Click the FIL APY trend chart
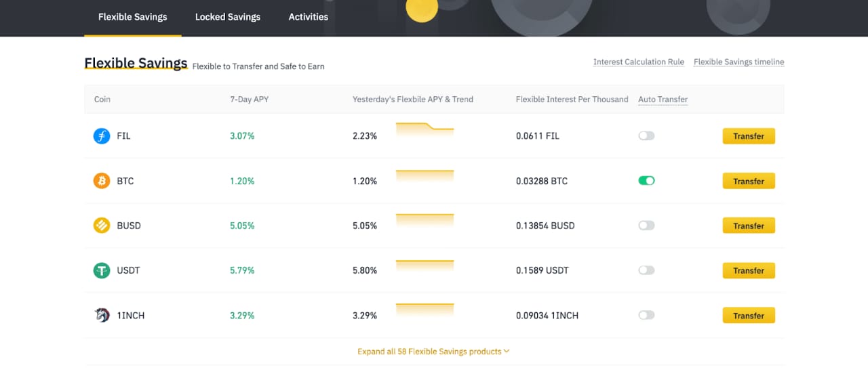 pos(425,131)
